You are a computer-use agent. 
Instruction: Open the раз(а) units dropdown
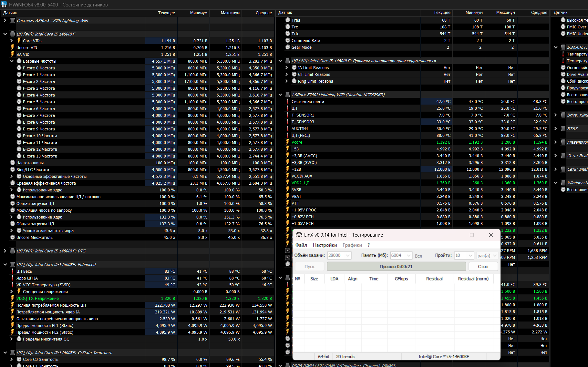pos(487,255)
